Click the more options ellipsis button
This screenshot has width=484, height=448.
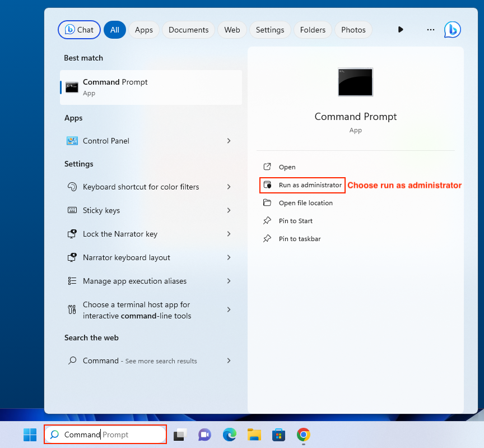[430, 30]
